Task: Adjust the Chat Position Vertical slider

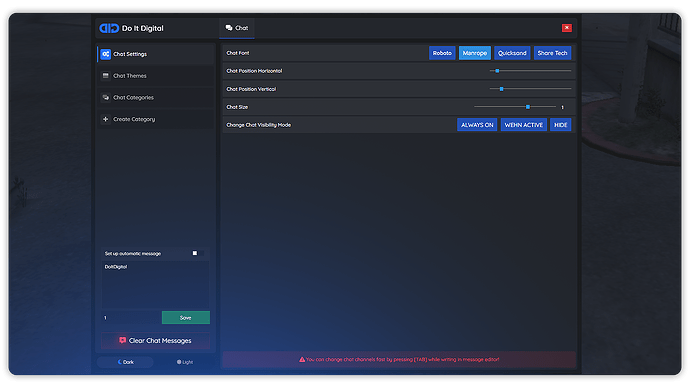Action: tap(530, 89)
